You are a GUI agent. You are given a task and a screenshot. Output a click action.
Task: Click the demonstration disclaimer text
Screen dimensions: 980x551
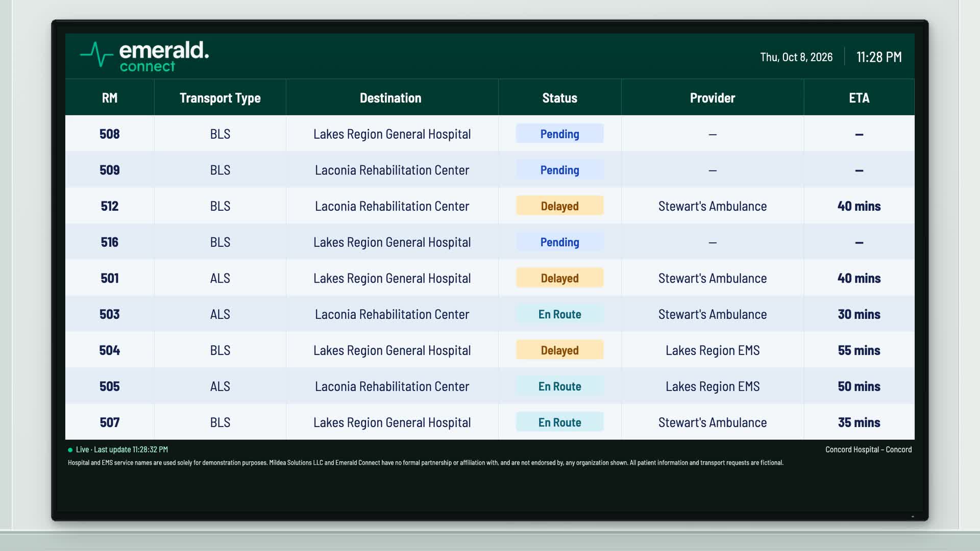[425, 463]
